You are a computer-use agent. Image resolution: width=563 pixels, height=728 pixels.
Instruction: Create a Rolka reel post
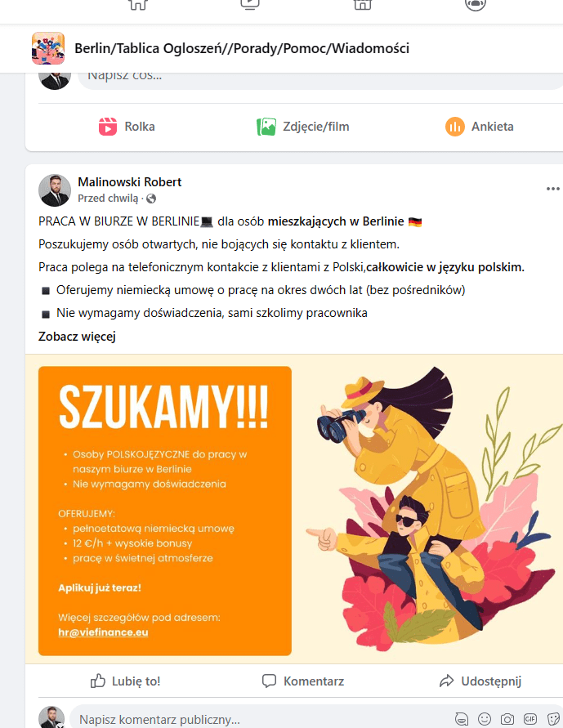pos(127,127)
